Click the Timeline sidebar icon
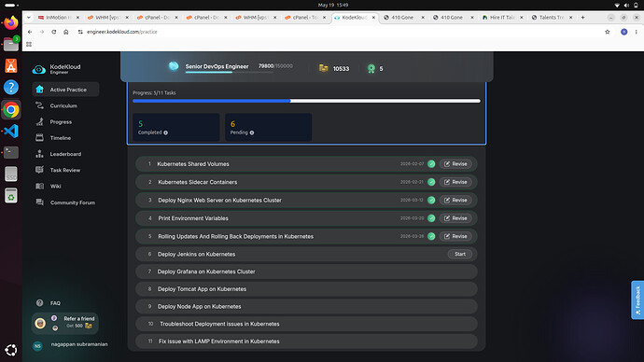This screenshot has height=362, width=644. point(39,137)
